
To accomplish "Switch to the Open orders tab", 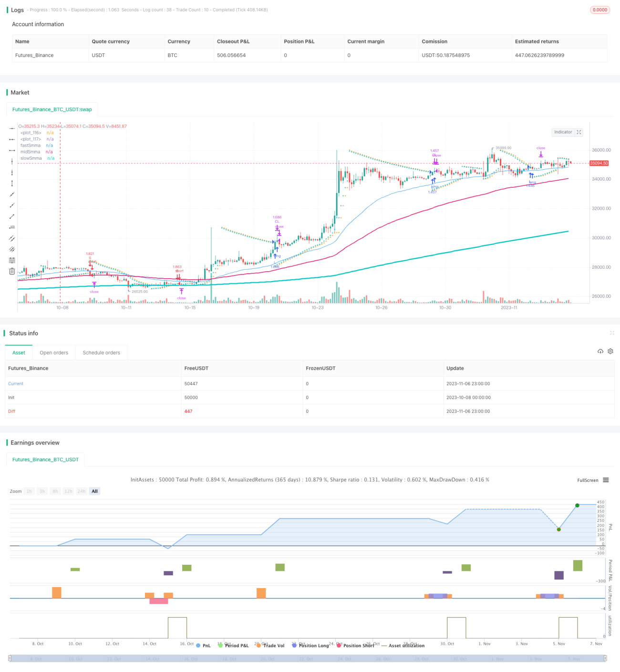I will coord(54,353).
